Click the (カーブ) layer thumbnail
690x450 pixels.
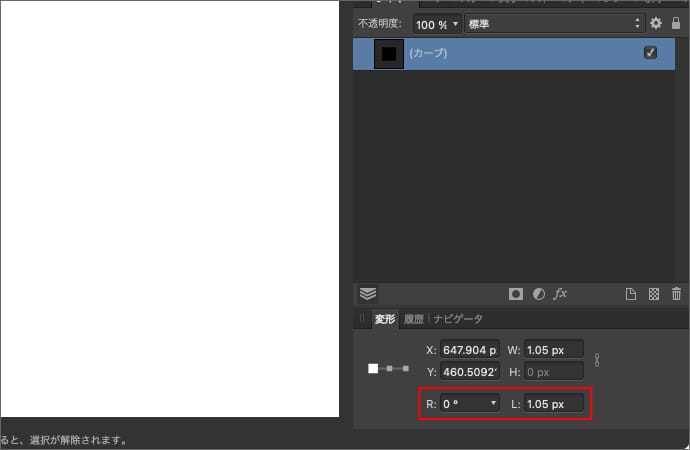pos(388,54)
